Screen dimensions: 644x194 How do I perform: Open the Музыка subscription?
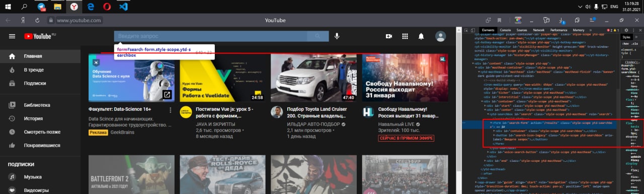[x=40, y=177]
